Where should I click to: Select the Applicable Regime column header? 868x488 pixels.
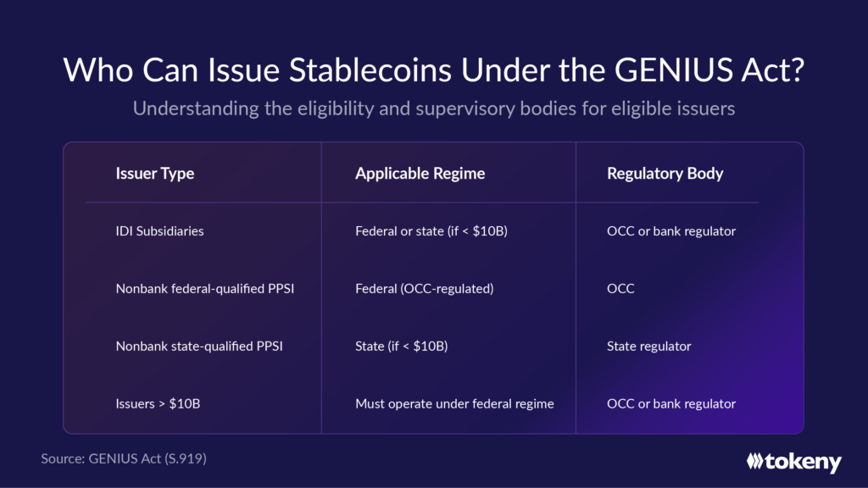(x=420, y=174)
